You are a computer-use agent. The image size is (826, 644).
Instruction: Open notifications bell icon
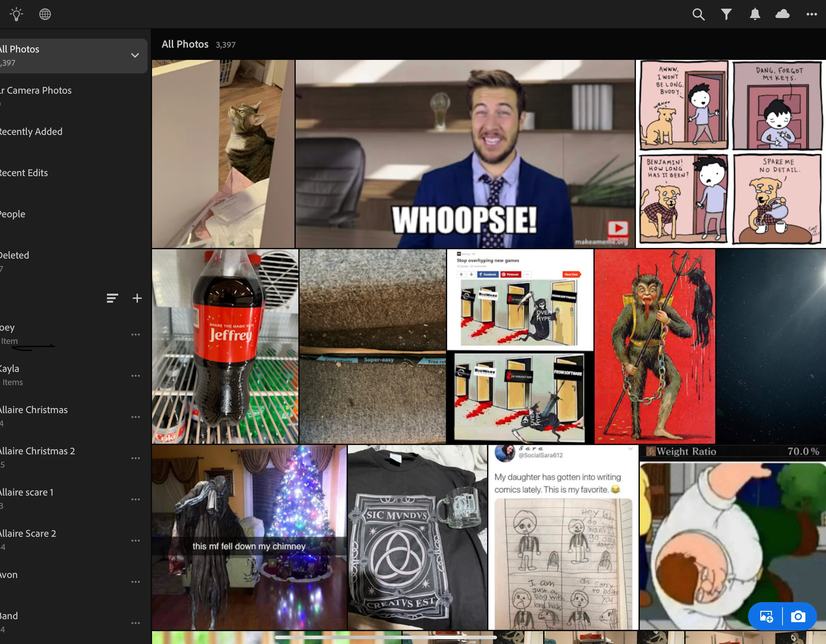(754, 14)
